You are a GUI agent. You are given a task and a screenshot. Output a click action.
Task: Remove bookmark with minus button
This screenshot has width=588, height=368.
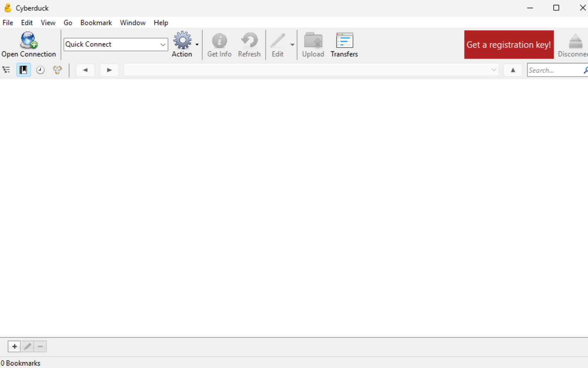tap(40, 346)
